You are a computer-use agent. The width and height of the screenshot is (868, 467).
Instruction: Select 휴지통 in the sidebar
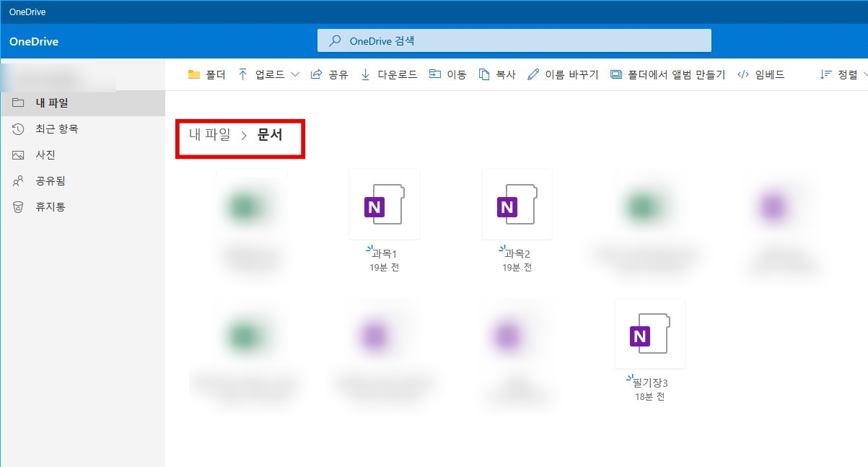[x=82, y=207]
